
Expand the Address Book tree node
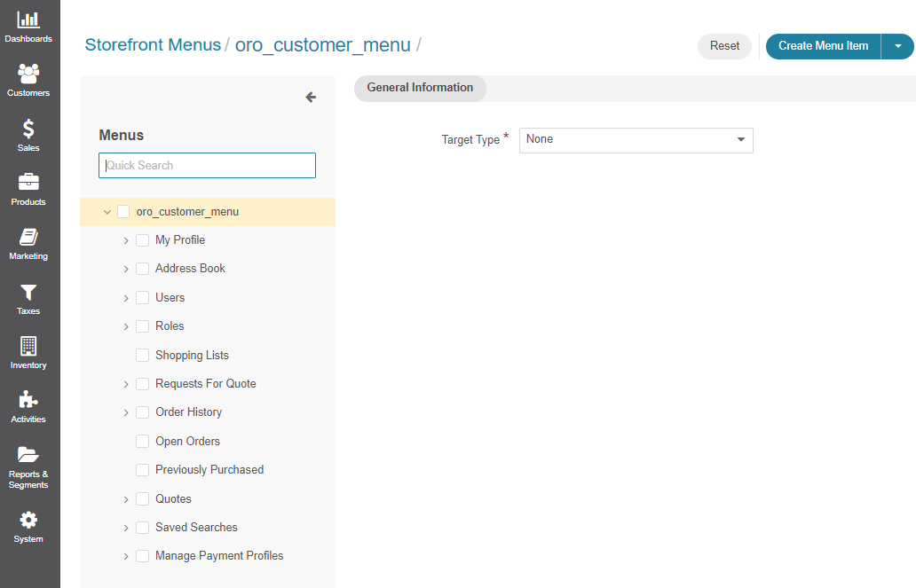coord(126,269)
